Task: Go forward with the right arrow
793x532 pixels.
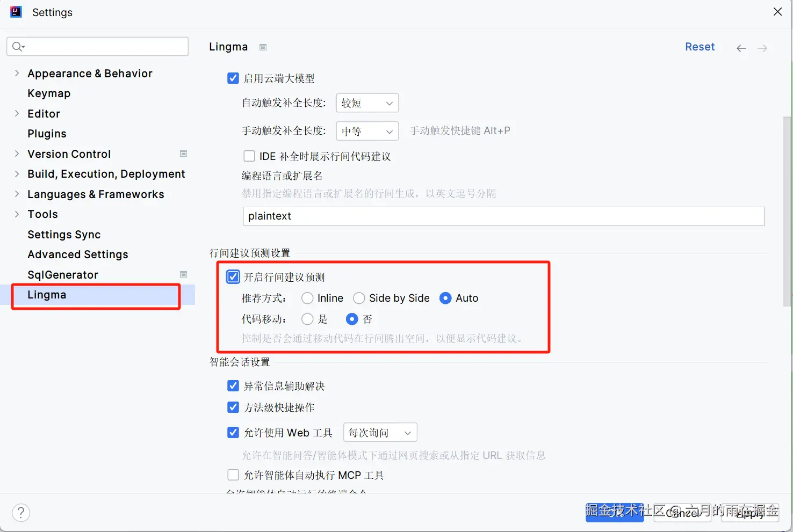Action: 762,48
